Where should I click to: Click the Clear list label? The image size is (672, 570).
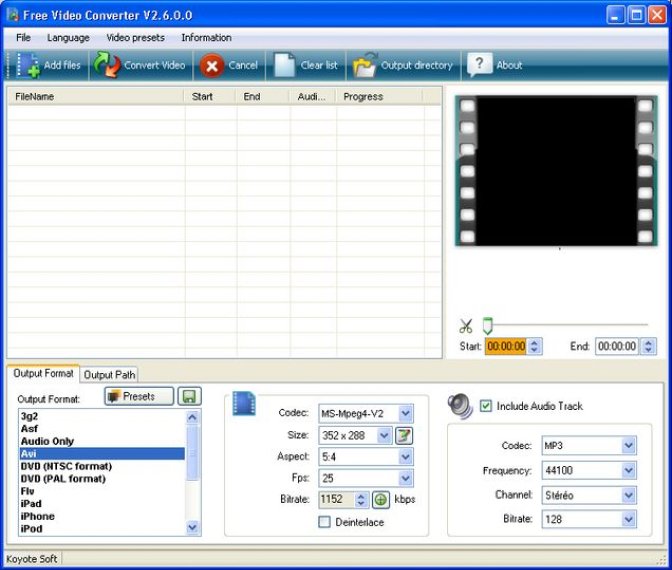click(x=319, y=65)
